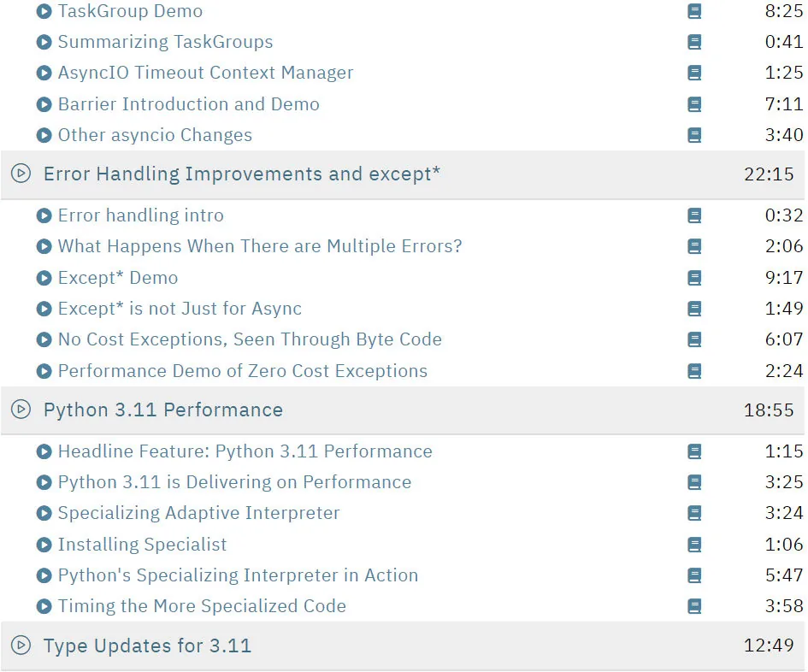
Task: Open Except* is not Just for Async
Action: click(180, 309)
